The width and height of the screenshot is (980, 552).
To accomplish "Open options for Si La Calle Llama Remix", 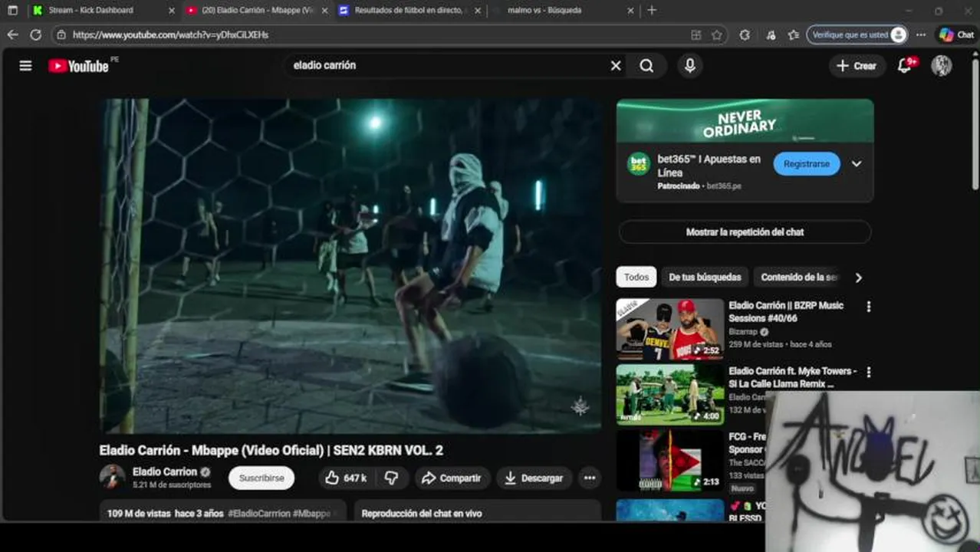I will [x=869, y=373].
